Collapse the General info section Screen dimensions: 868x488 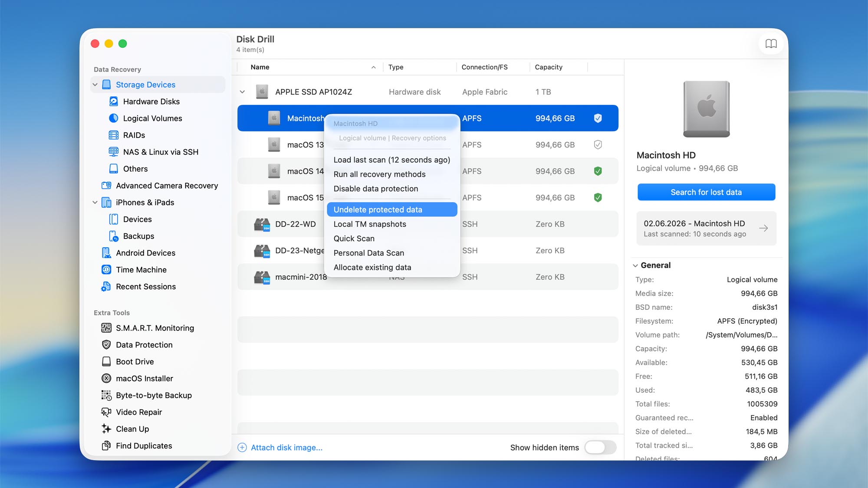(635, 265)
